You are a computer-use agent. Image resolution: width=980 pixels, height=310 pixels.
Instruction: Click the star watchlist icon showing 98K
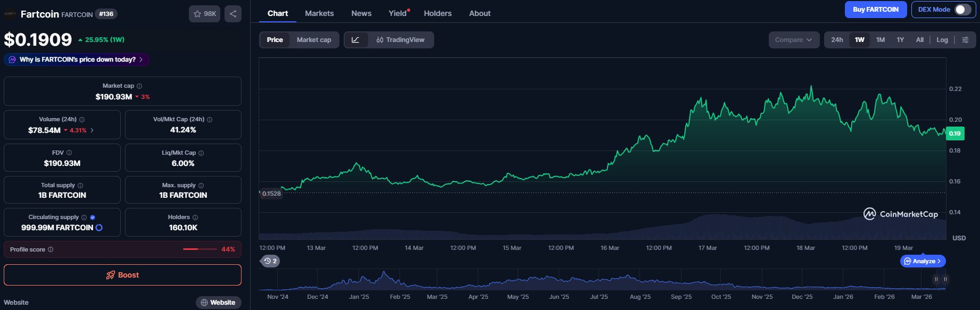click(204, 14)
